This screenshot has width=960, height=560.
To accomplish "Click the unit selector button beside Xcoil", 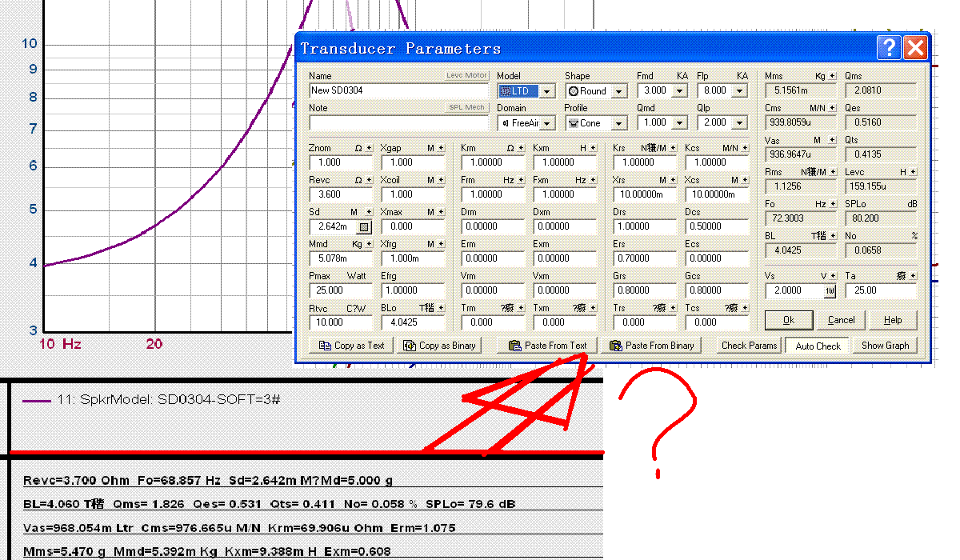I will point(441,180).
